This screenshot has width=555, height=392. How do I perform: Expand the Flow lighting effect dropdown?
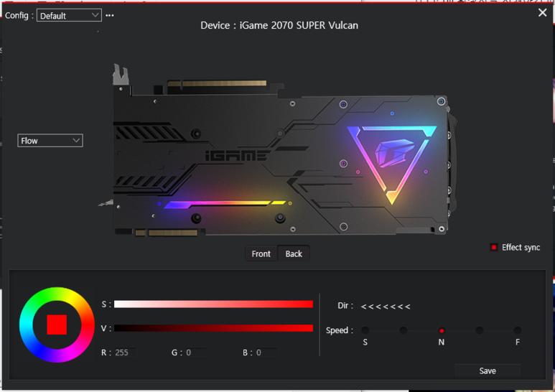(x=50, y=141)
